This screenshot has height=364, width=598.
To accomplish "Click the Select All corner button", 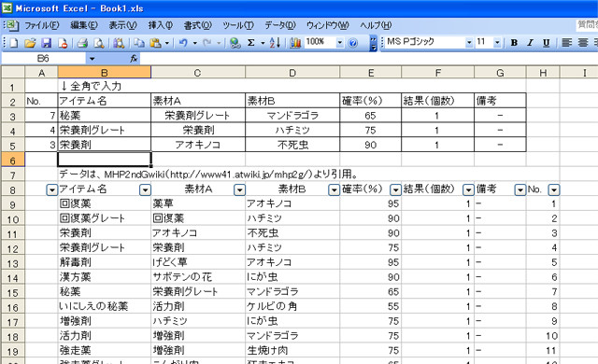I will [13, 73].
